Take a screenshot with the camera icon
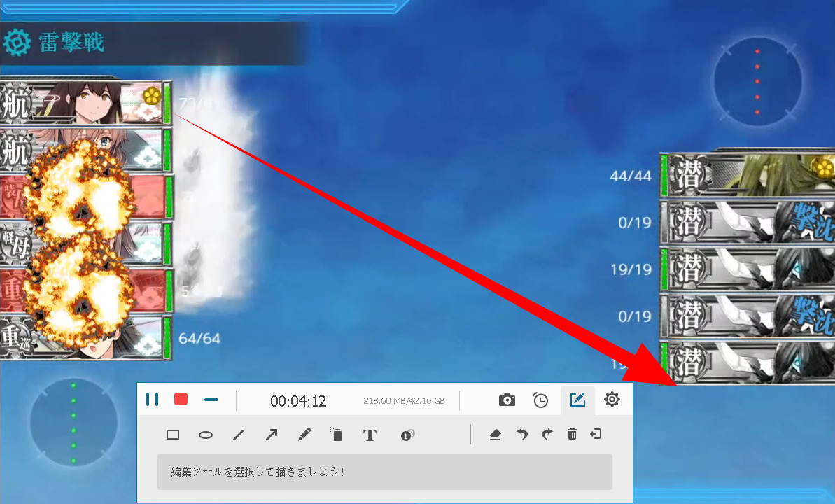Viewport: 835px width, 504px height. coord(507,400)
